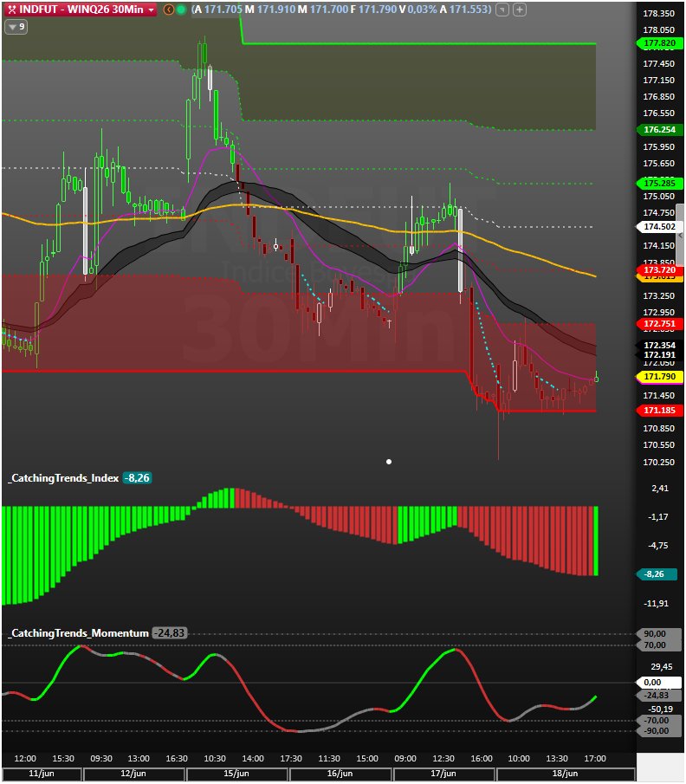Click the 12:00 time axis label
The image size is (686, 784).
(x=25, y=759)
